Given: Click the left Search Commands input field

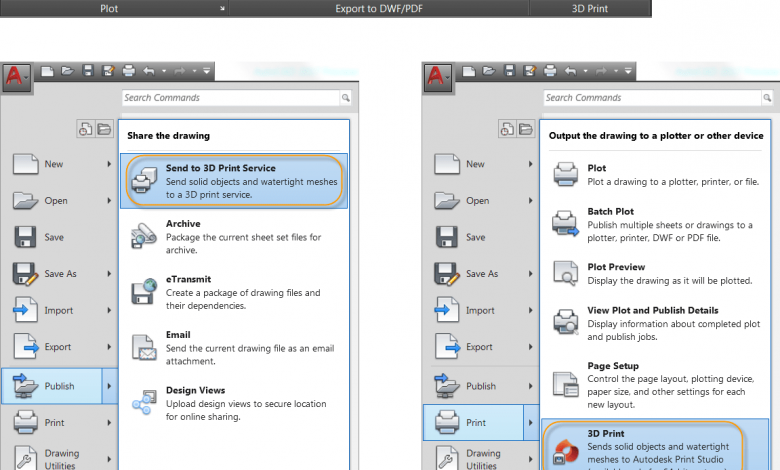Looking at the screenshot, I should click(x=231, y=98).
